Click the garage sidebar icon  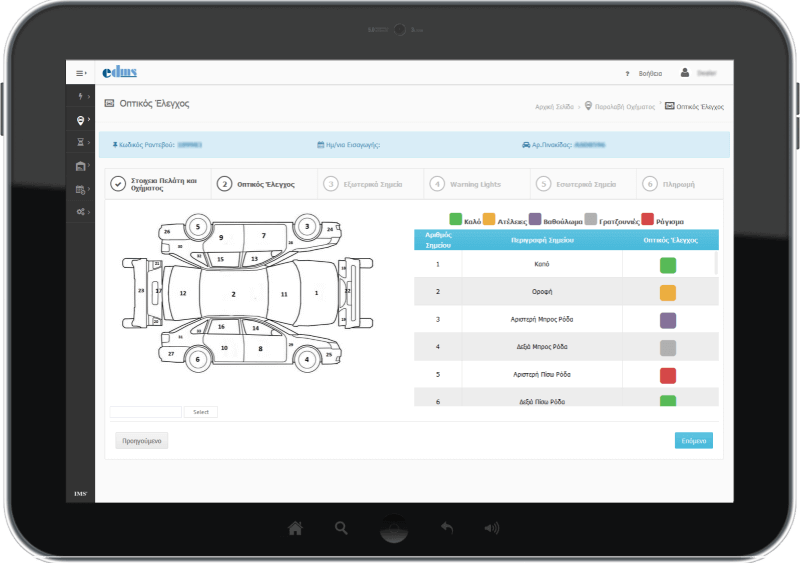(x=80, y=166)
